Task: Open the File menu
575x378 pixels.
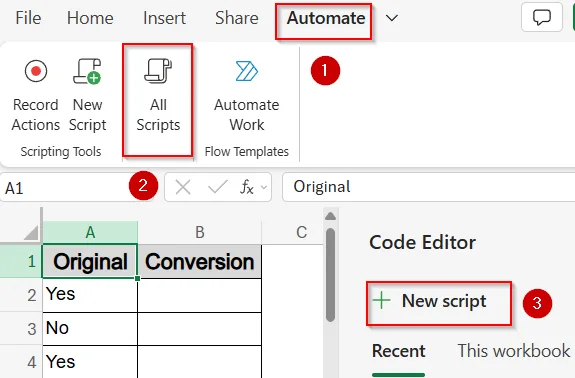Action: click(x=28, y=18)
